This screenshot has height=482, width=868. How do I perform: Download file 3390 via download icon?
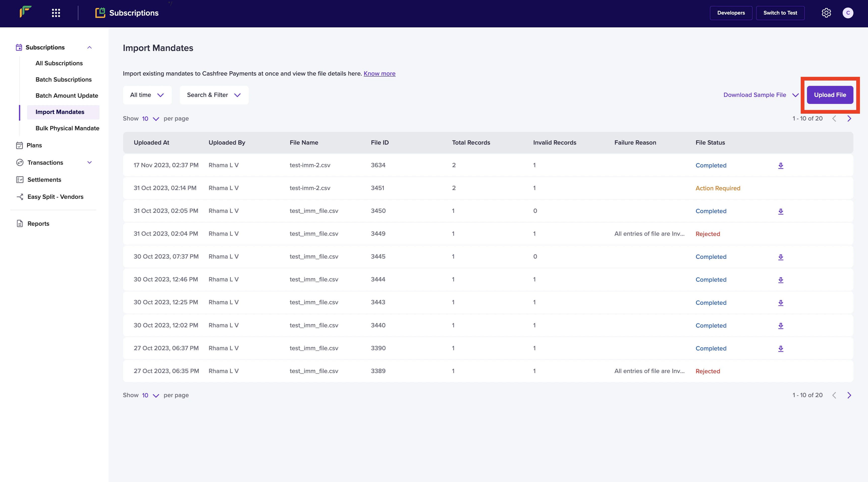pyautogui.click(x=780, y=349)
